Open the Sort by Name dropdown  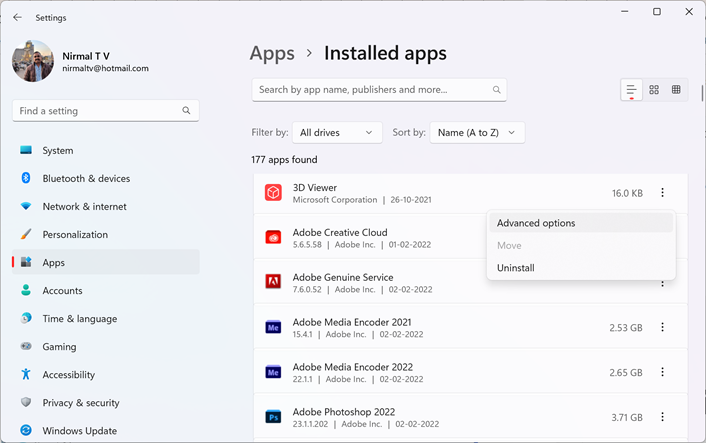[477, 132]
